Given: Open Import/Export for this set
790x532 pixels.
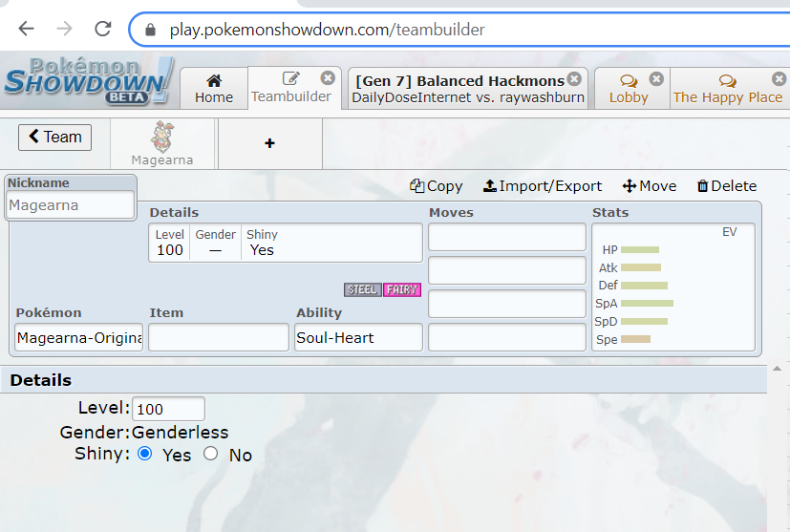Looking at the screenshot, I should 543,186.
